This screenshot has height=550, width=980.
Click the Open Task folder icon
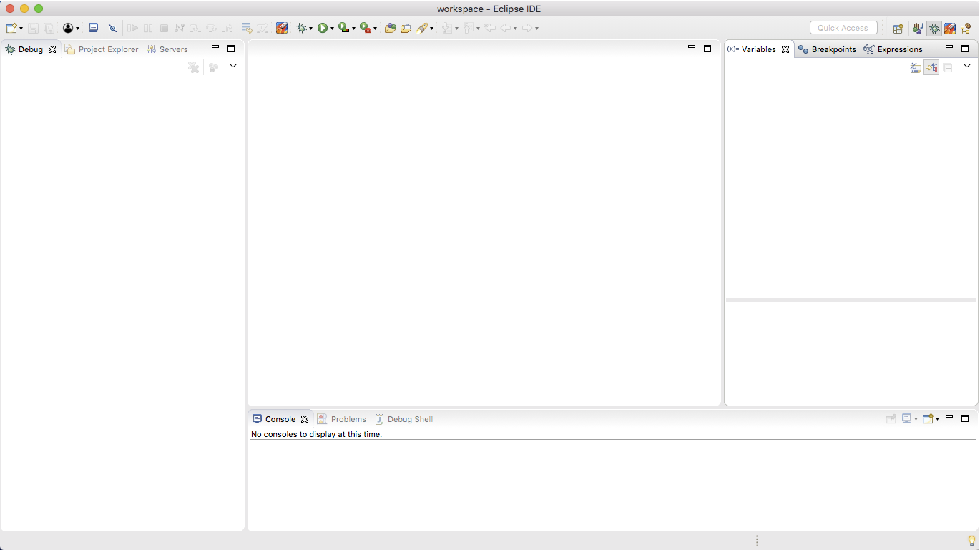pyautogui.click(x=406, y=28)
